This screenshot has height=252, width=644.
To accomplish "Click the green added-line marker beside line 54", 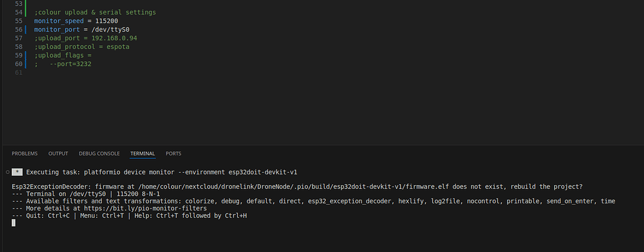I will pos(25,12).
